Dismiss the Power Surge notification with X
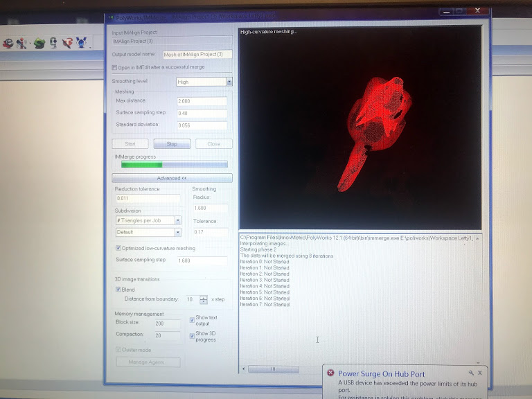Screen dimensions: 532x399 pyautogui.click(x=480, y=373)
